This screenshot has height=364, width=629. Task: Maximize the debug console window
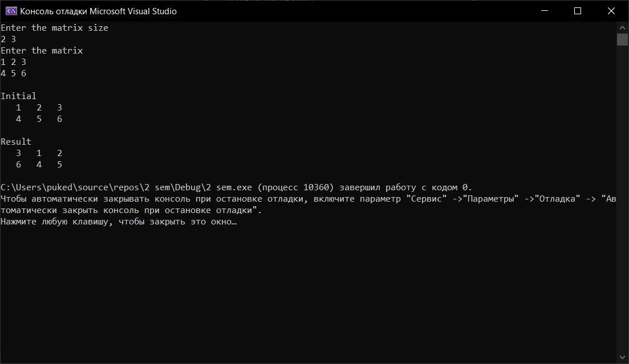click(x=577, y=11)
